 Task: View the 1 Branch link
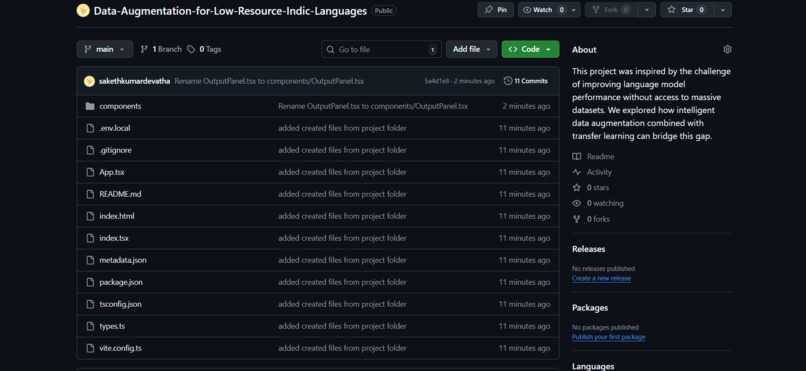(x=161, y=49)
